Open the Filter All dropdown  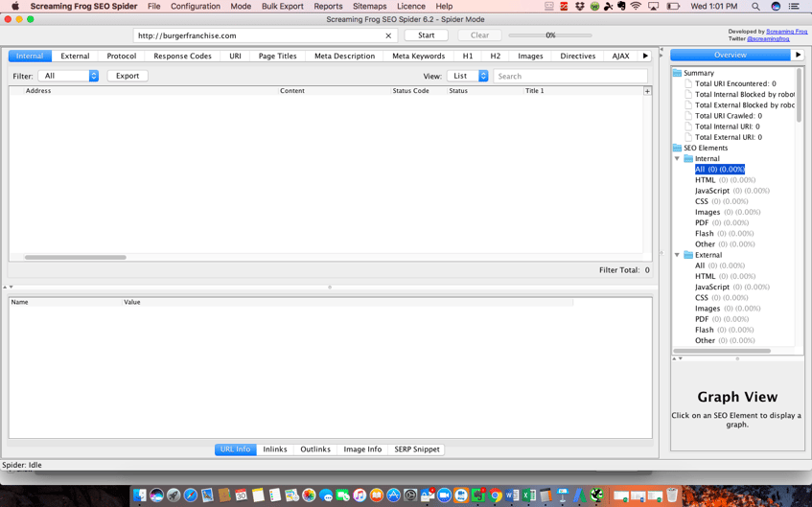pyautogui.click(x=69, y=76)
